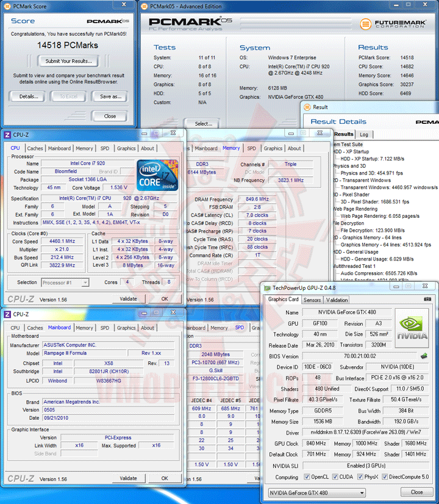Image resolution: width=439 pixels, height=504 pixels.
Task: Open the Log tab in Result Details
Action: click(x=363, y=134)
